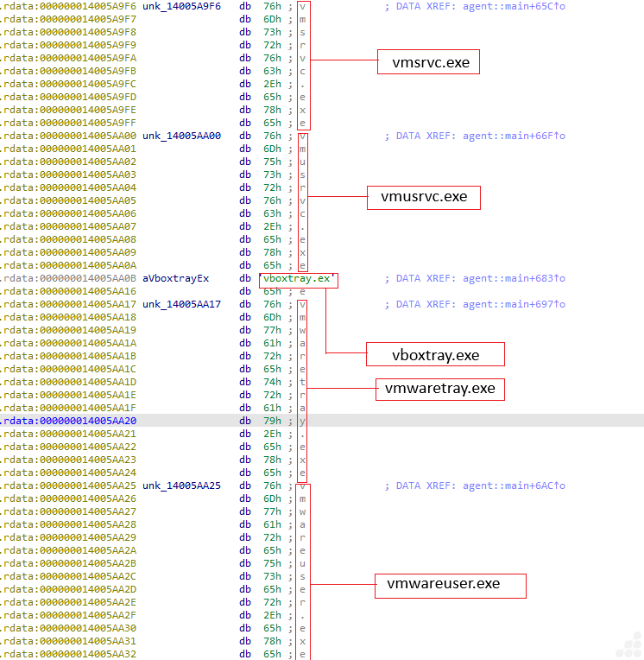The image size is (644, 660).
Task: Follow the agent::main+66F cross reference
Action: [x=514, y=136]
